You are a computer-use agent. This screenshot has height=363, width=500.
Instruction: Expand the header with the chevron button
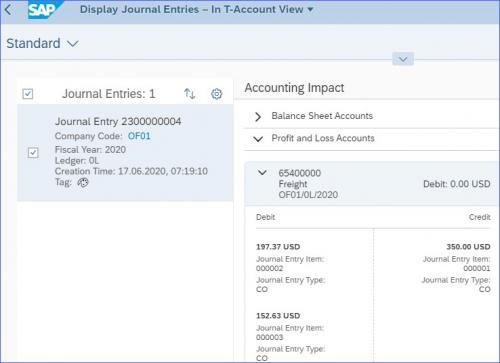403,59
